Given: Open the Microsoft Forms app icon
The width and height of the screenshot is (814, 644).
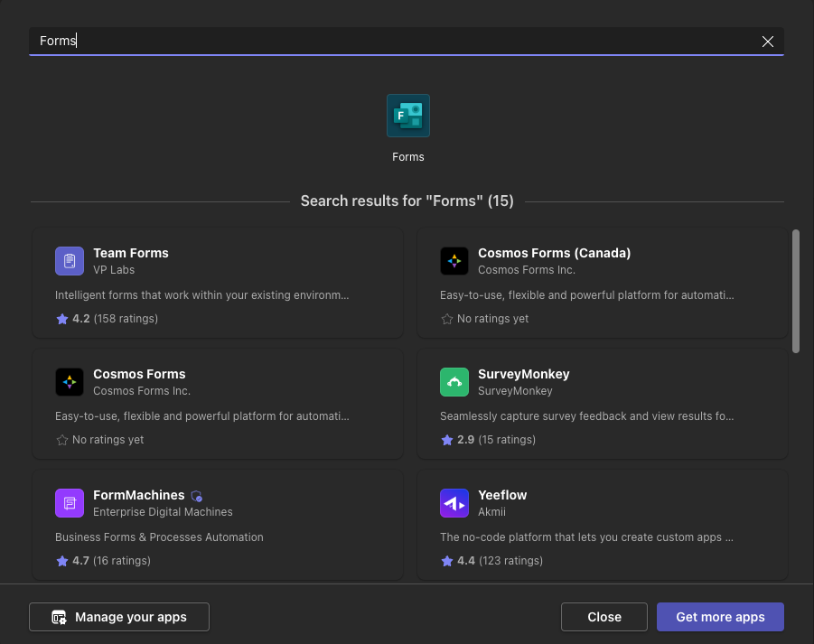Looking at the screenshot, I should point(407,116).
